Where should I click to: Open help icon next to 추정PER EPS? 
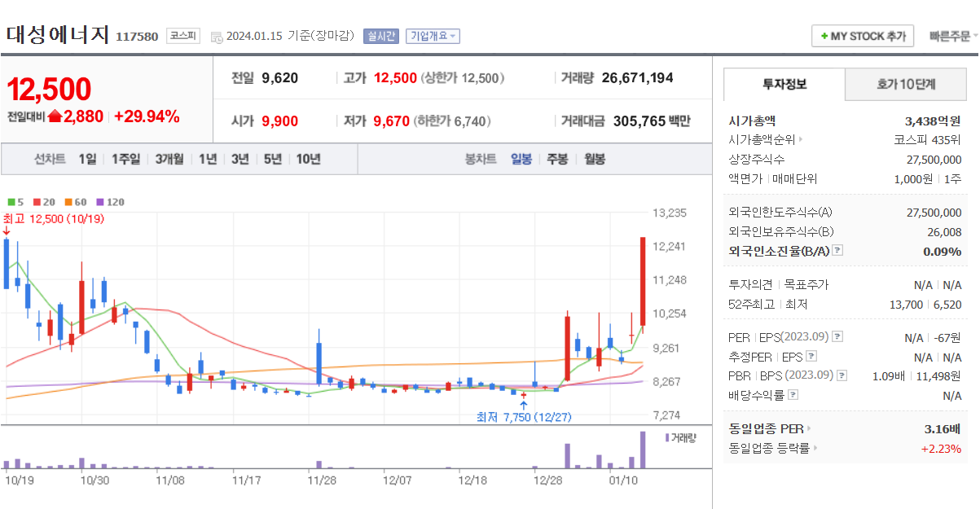pyautogui.click(x=811, y=357)
